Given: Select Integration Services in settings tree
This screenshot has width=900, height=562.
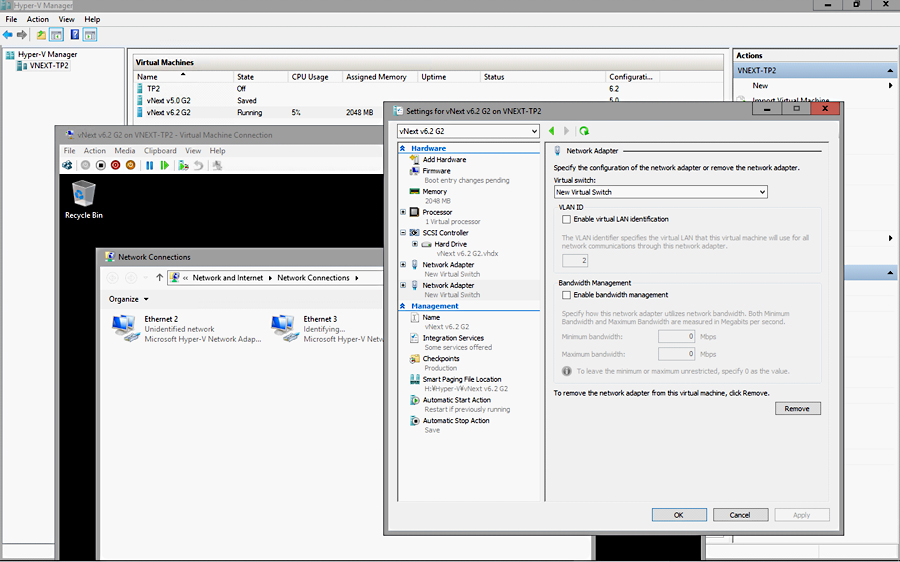Looking at the screenshot, I should 453,338.
